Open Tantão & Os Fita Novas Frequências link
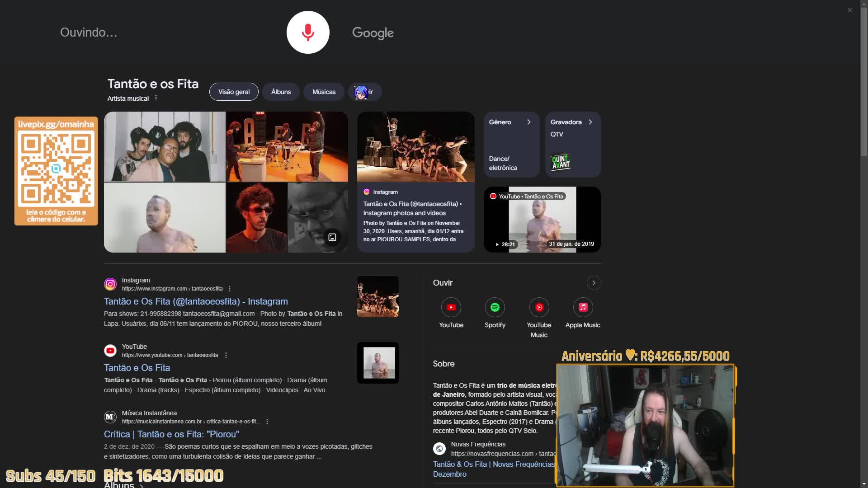 (x=494, y=469)
